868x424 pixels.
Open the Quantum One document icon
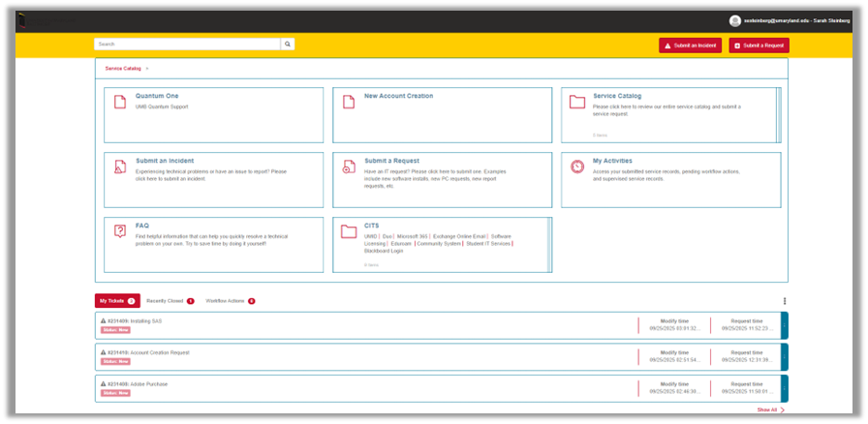click(x=120, y=102)
